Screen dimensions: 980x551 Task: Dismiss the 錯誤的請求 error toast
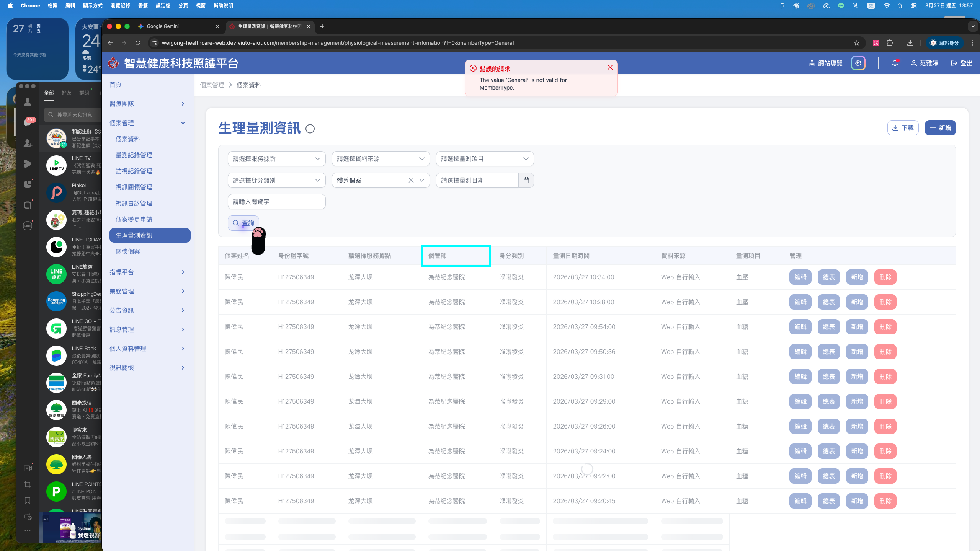point(610,67)
